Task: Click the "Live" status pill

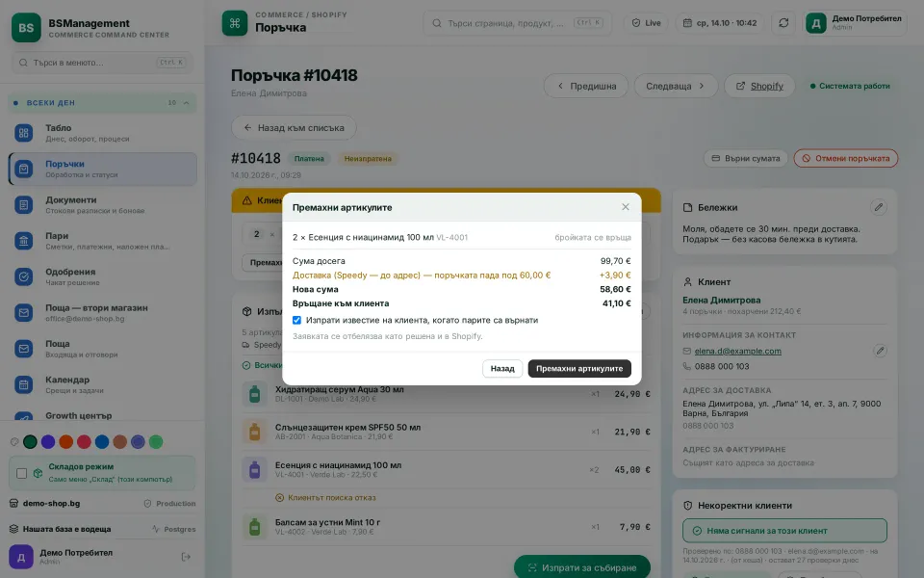Action: coord(647,23)
